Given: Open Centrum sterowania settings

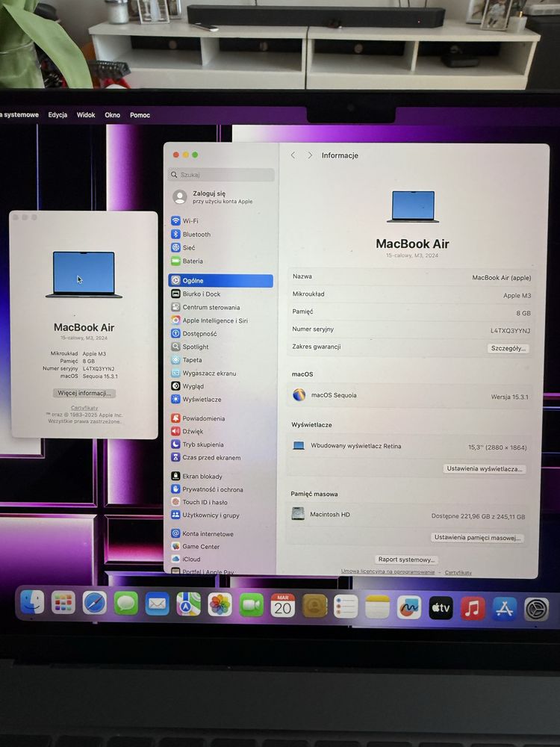Looking at the screenshot, I should (206, 307).
